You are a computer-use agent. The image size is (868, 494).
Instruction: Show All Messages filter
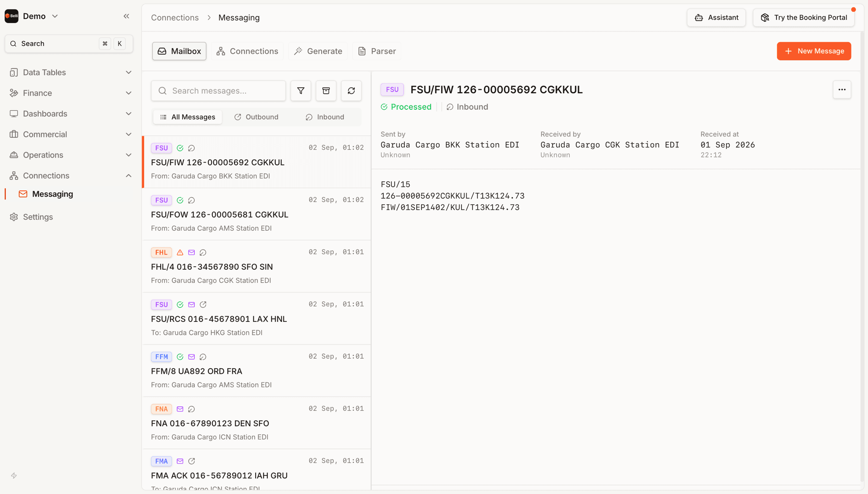tap(187, 117)
